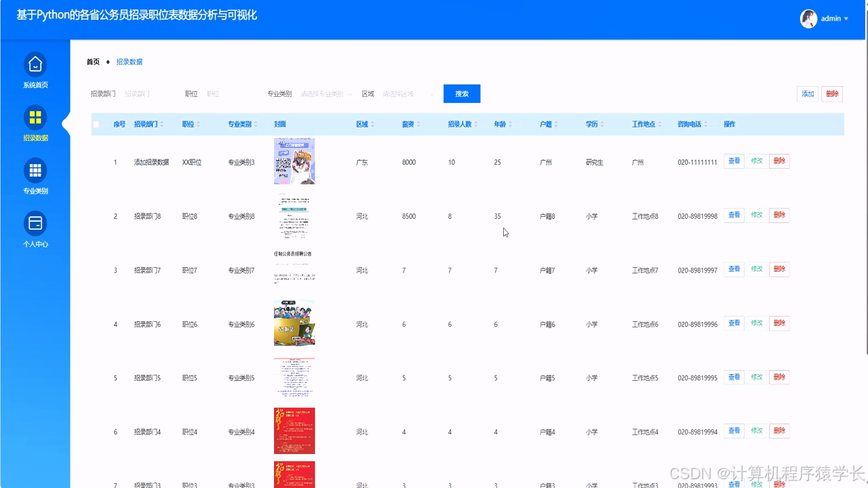
Task: Delete the 招录部门7 row with 删除
Action: [779, 269]
